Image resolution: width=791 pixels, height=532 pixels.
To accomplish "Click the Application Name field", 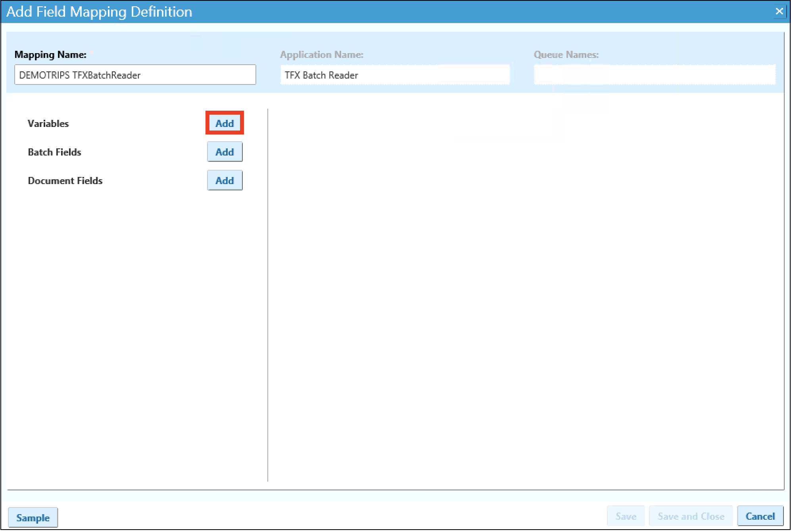I will tap(395, 75).
